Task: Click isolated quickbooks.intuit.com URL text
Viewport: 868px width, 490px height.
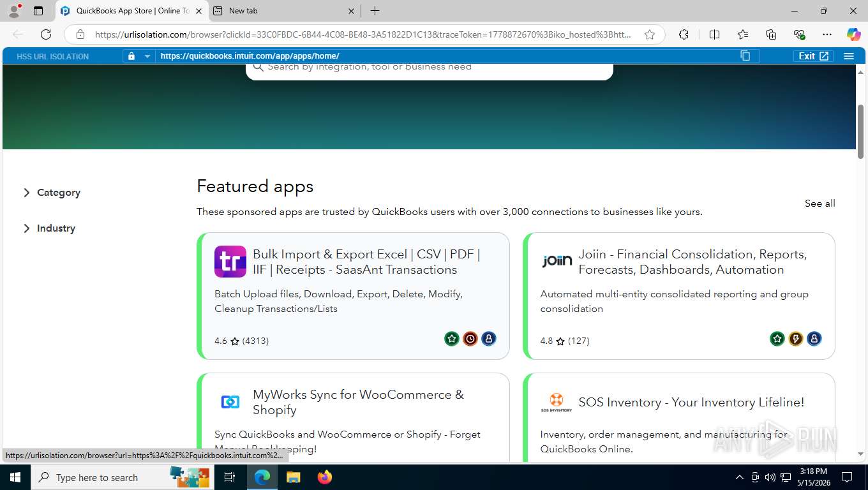Action: (x=250, y=56)
